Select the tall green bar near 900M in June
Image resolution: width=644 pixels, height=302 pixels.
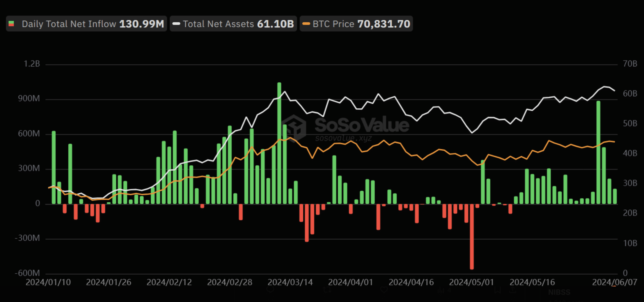pyautogui.click(x=598, y=152)
